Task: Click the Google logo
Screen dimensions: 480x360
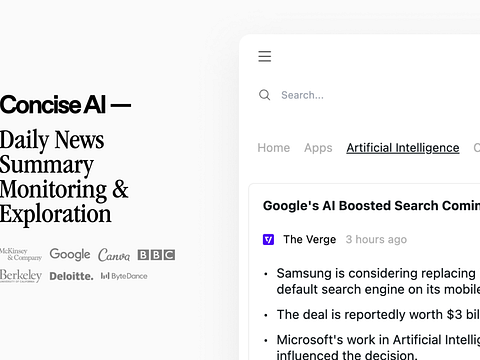Action: tap(70, 255)
